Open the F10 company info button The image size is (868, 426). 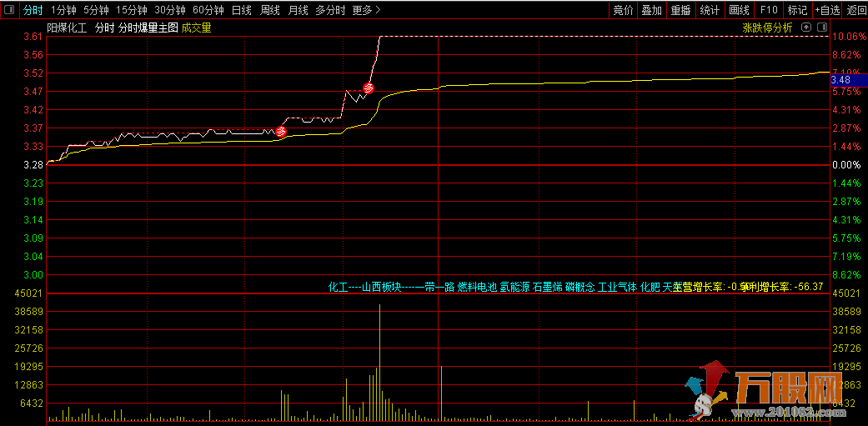[x=768, y=10]
